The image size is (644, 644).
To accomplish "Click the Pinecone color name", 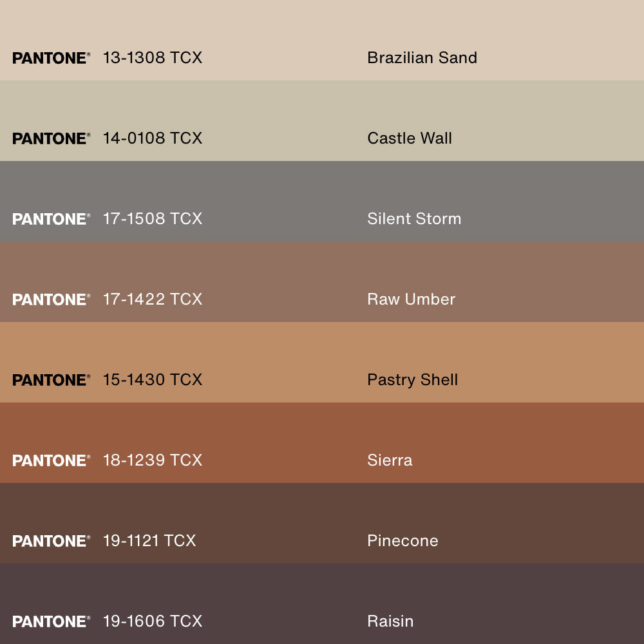I will 402,541.
